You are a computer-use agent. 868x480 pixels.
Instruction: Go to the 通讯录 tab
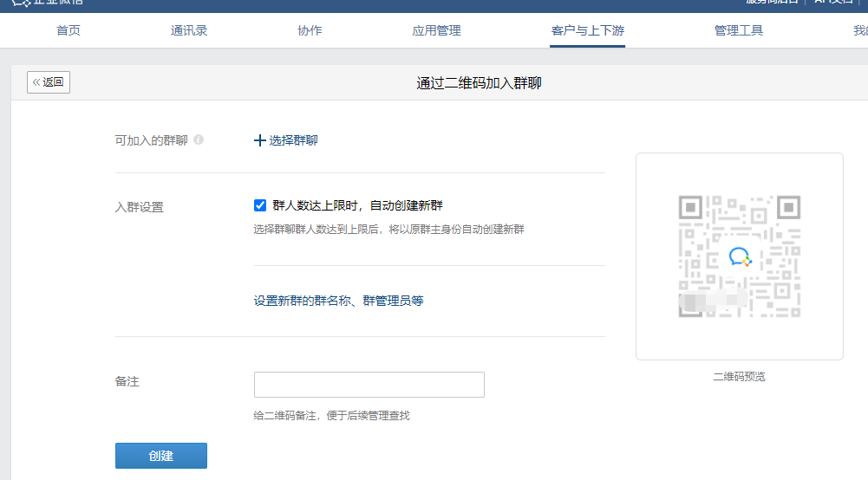189,30
